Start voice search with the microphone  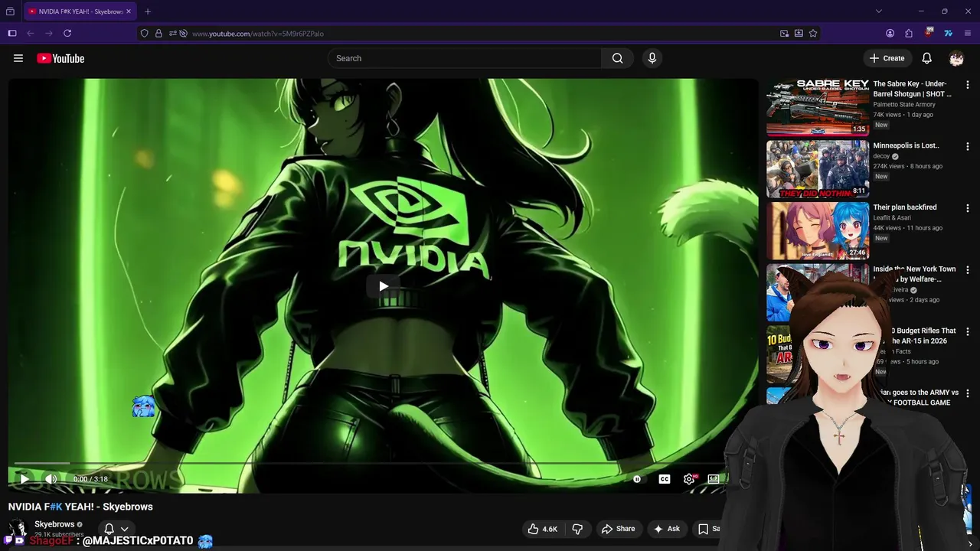pos(652,58)
